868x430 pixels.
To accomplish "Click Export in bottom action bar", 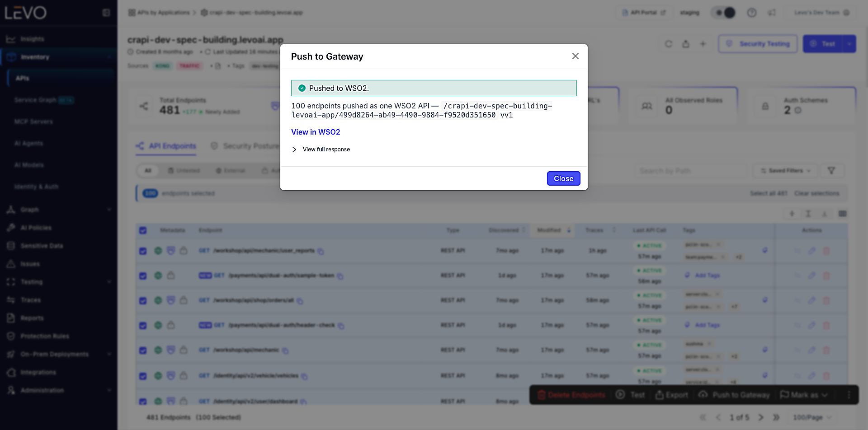I will [672, 395].
